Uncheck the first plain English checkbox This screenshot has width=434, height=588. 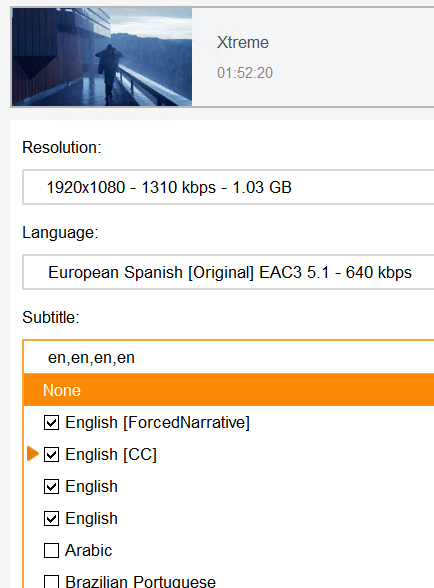click(51, 487)
